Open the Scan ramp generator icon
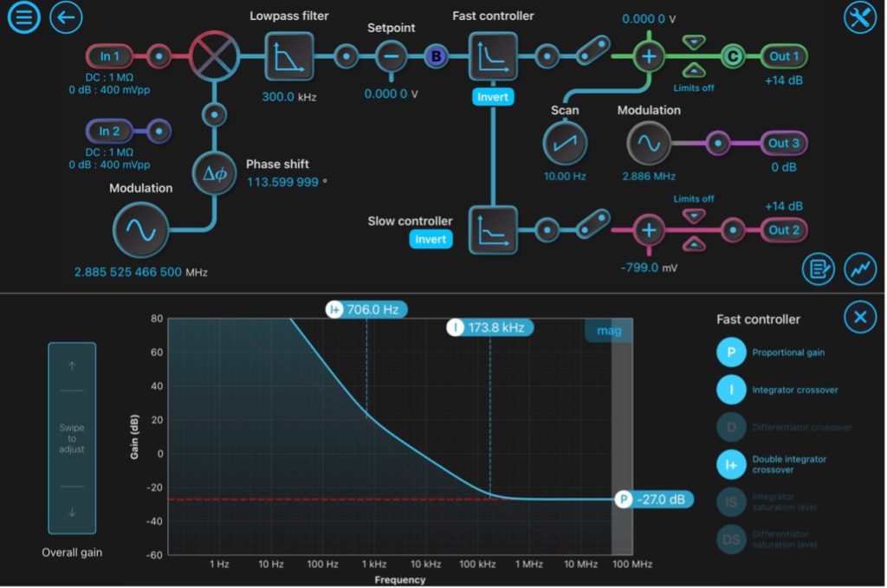Image resolution: width=887 pixels, height=588 pixels. [565, 144]
